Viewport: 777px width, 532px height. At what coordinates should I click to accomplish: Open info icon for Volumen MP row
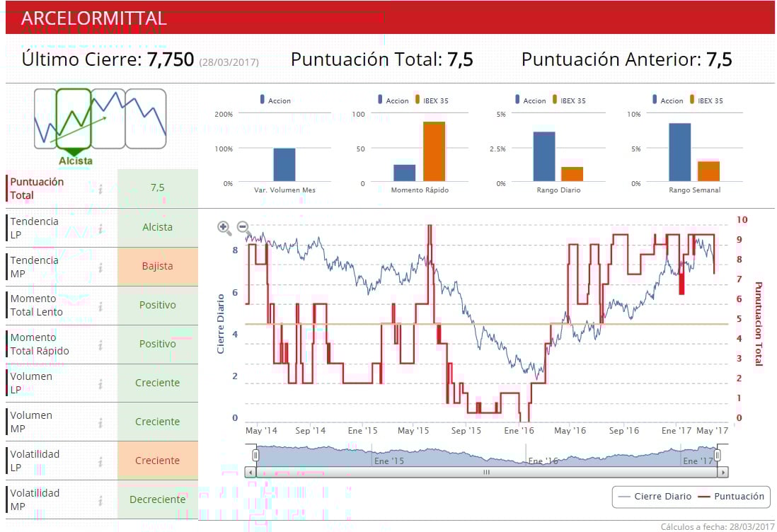[x=100, y=422]
